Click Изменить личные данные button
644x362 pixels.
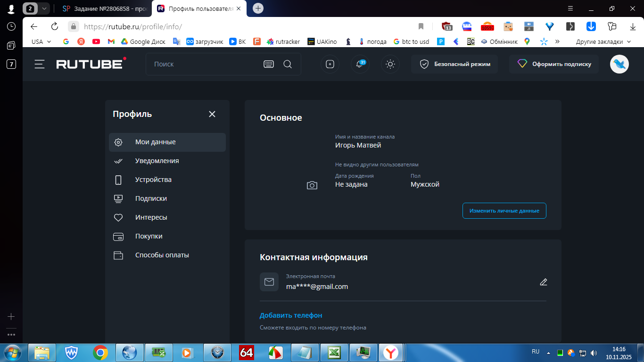click(504, 211)
